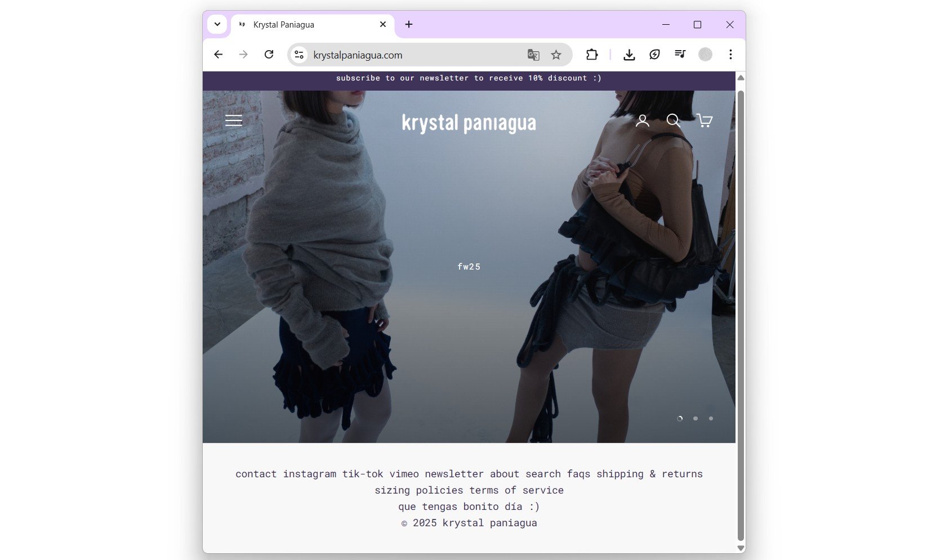Open the account login icon
The width and height of the screenshot is (936, 560).
coord(641,120)
